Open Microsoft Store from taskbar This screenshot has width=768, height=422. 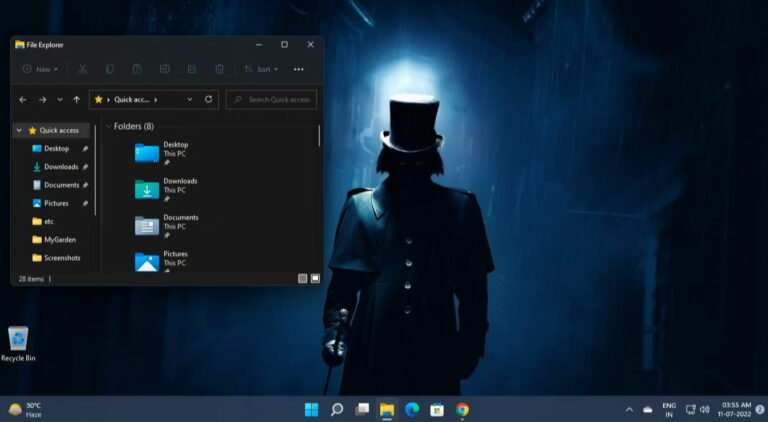tap(437, 409)
